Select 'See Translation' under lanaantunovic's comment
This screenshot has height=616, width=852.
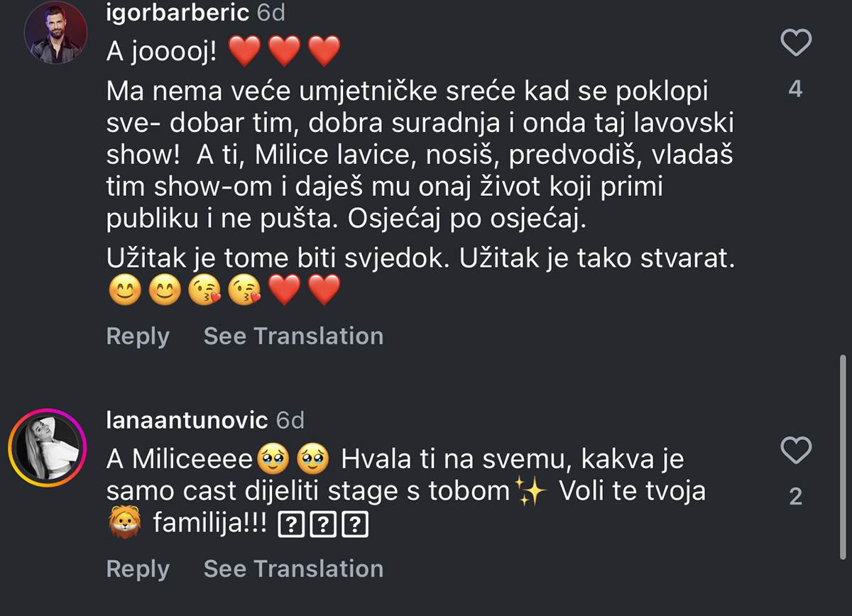tap(293, 568)
